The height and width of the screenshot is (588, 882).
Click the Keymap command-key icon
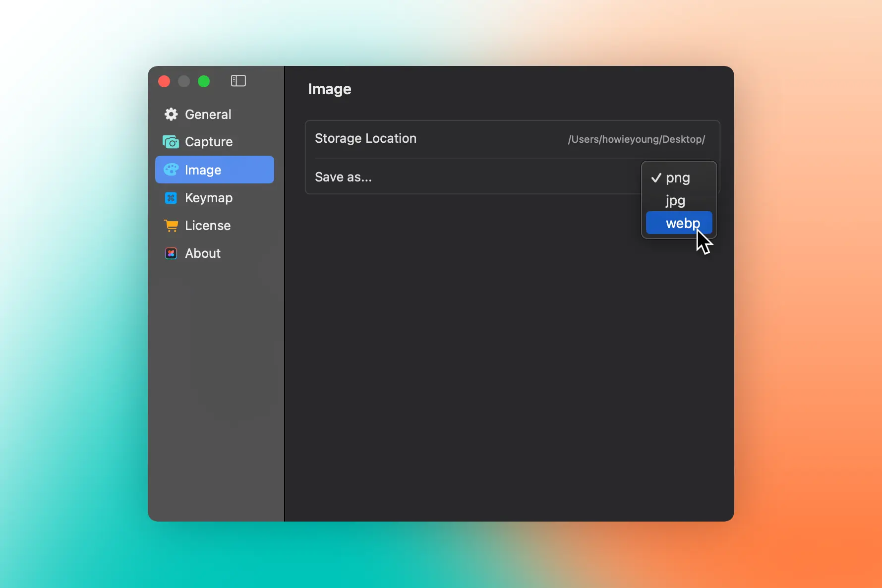click(171, 198)
